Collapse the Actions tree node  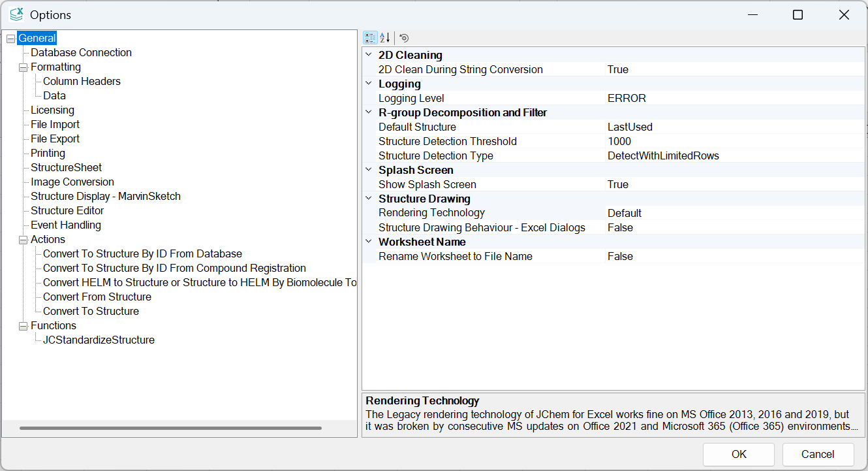click(23, 240)
